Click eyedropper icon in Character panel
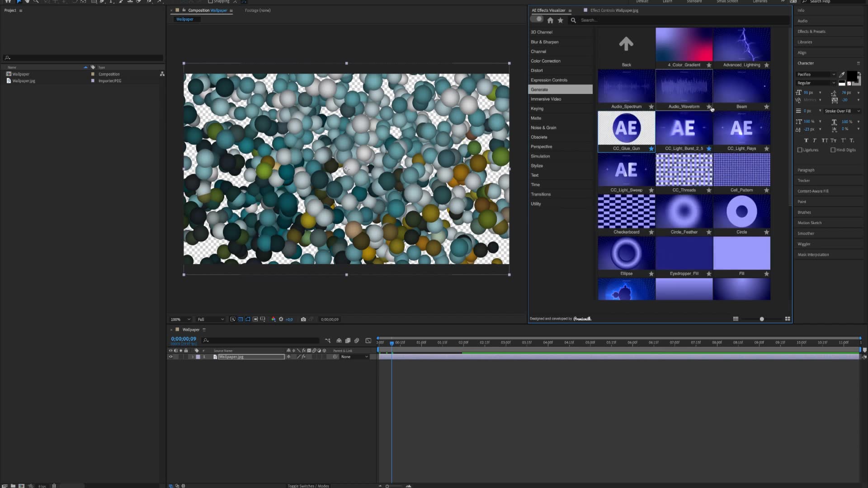 (842, 75)
